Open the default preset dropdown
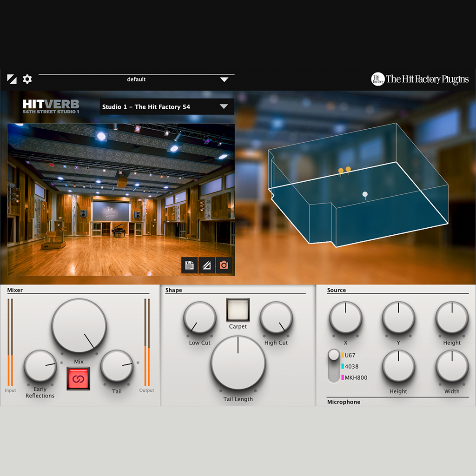The height and width of the screenshot is (476, 476). click(x=136, y=79)
